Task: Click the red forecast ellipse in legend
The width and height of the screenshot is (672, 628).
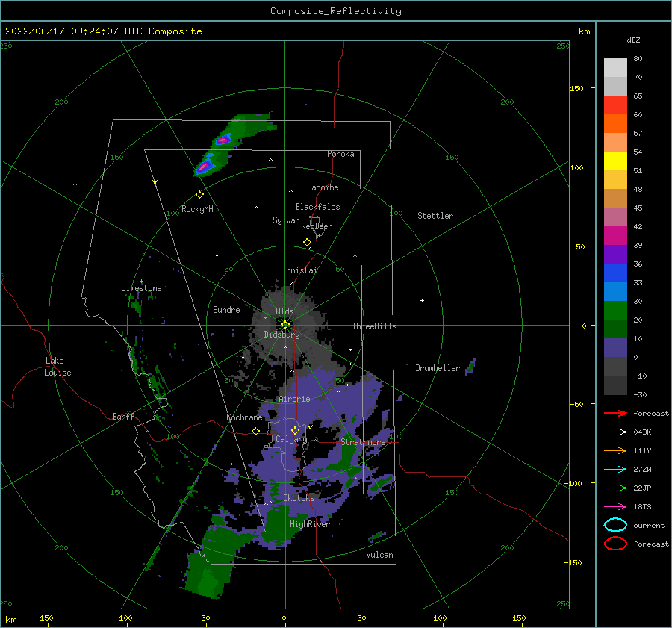Action: [615, 544]
